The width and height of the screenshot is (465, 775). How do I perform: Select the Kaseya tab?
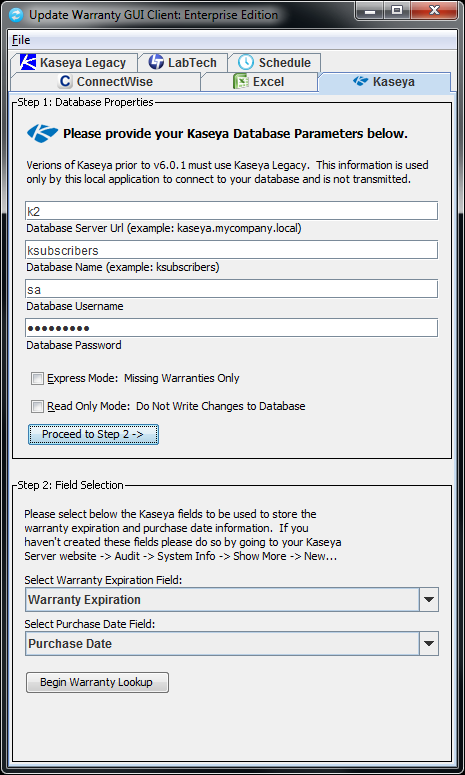pyautogui.click(x=384, y=82)
